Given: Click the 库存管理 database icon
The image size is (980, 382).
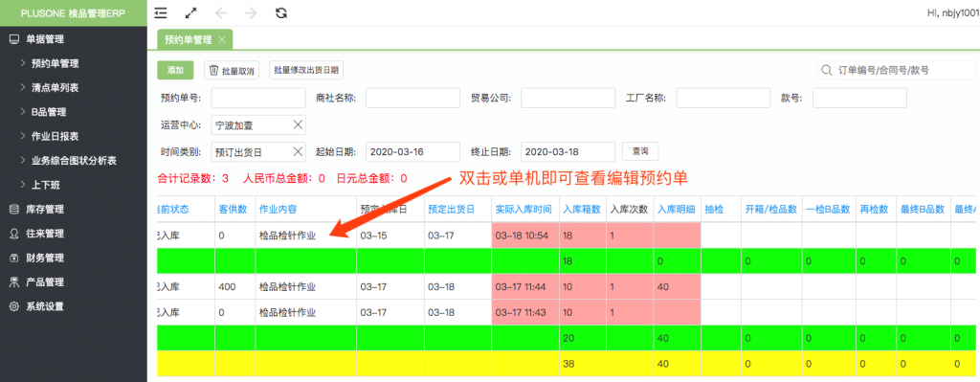Looking at the screenshot, I should [x=13, y=210].
